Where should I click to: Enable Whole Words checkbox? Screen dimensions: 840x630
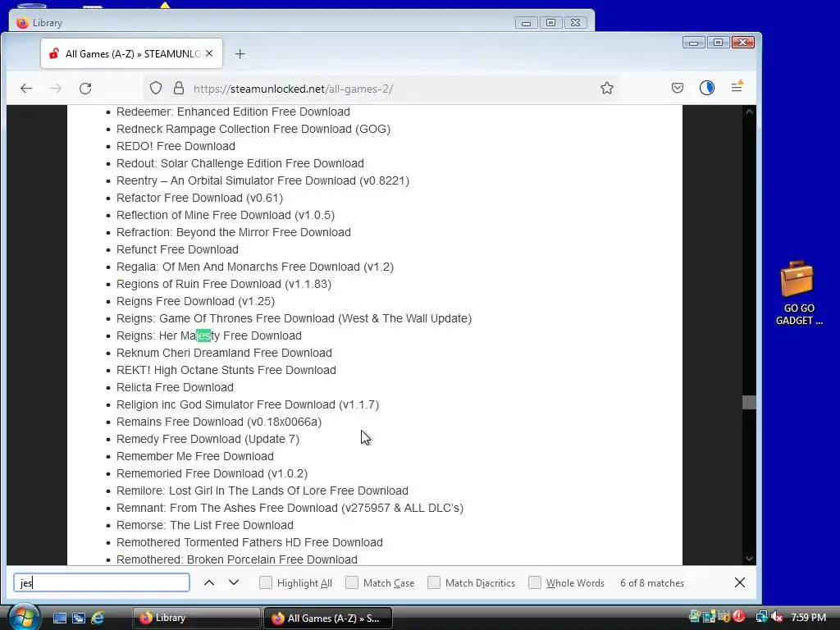tap(535, 583)
